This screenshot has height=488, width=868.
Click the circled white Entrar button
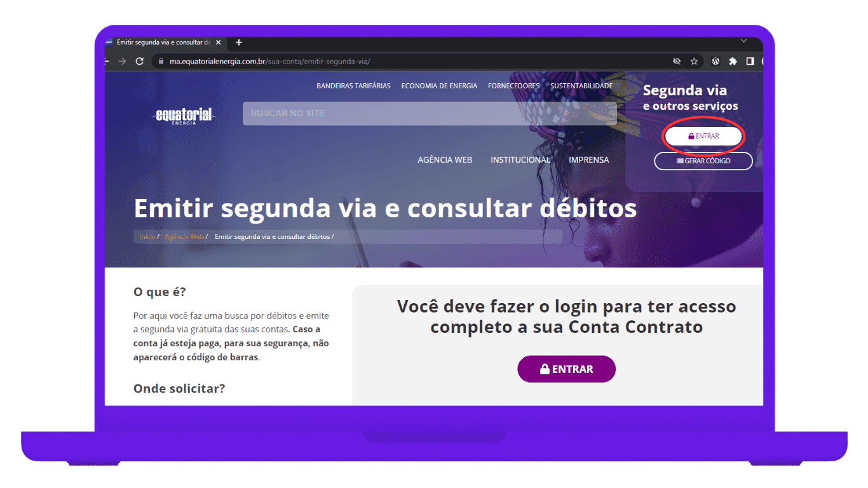(x=703, y=136)
